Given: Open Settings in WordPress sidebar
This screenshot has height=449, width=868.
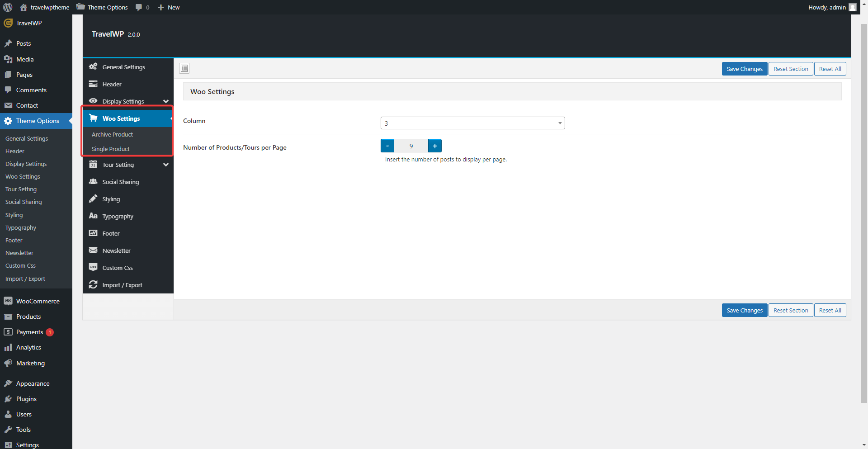Looking at the screenshot, I should pyautogui.click(x=28, y=445).
